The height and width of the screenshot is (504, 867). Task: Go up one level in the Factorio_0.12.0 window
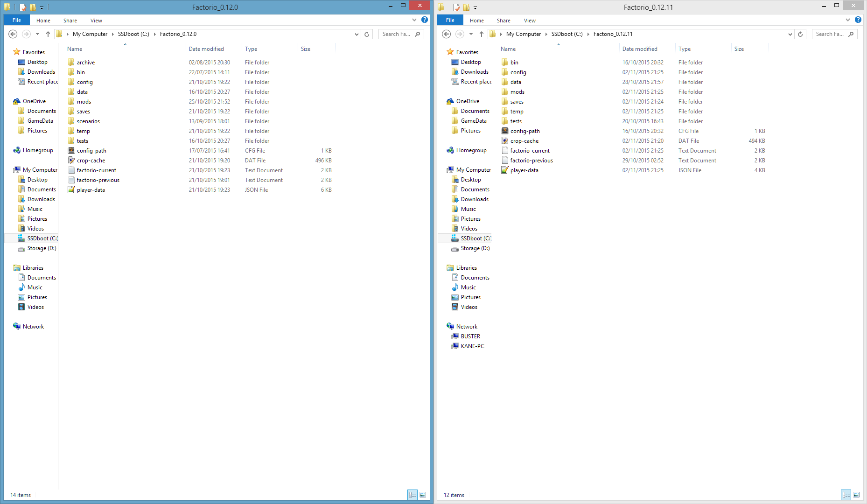[x=48, y=34]
